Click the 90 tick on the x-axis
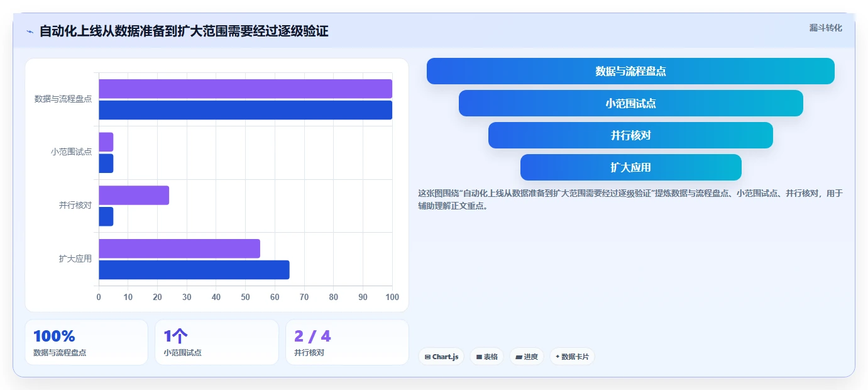The height and width of the screenshot is (390, 868). coord(363,297)
